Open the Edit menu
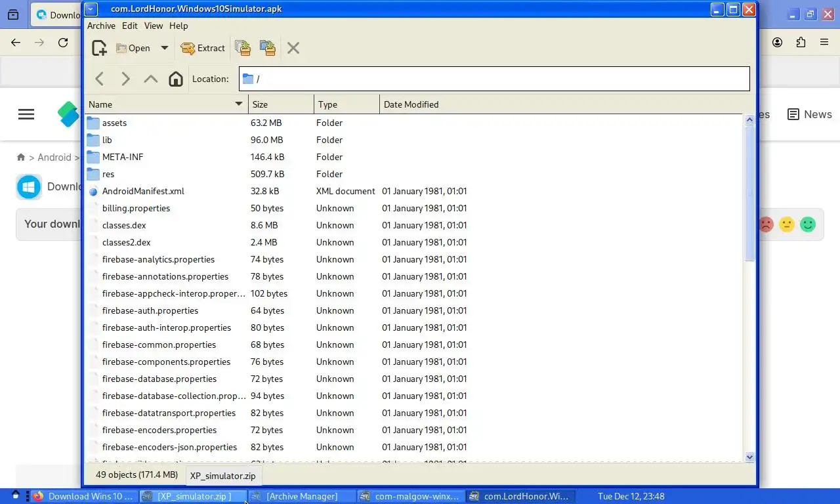This screenshot has width=840, height=504. pos(130,26)
